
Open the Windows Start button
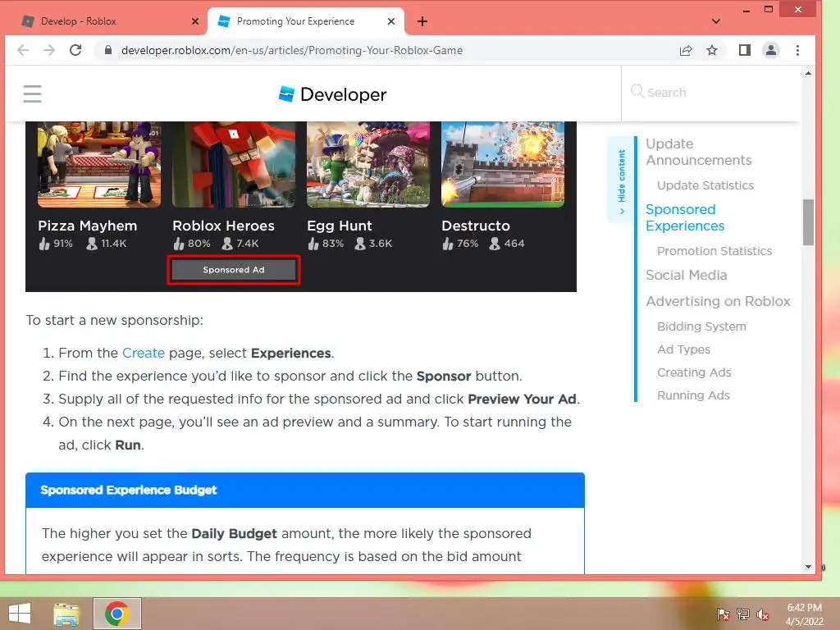[x=20, y=614]
